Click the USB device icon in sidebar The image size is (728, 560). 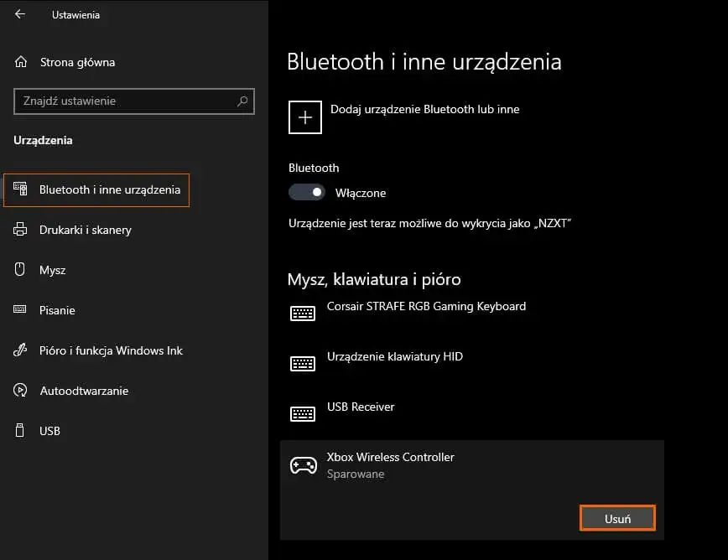(x=20, y=430)
